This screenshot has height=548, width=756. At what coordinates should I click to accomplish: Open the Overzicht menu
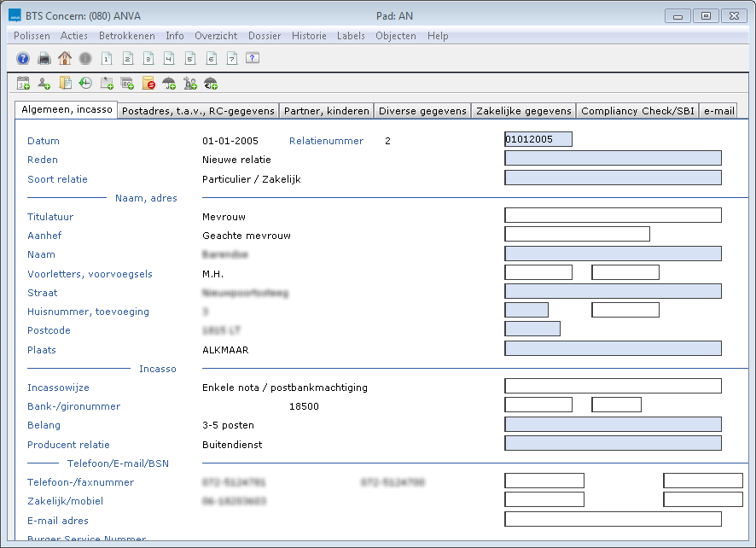pyautogui.click(x=216, y=36)
